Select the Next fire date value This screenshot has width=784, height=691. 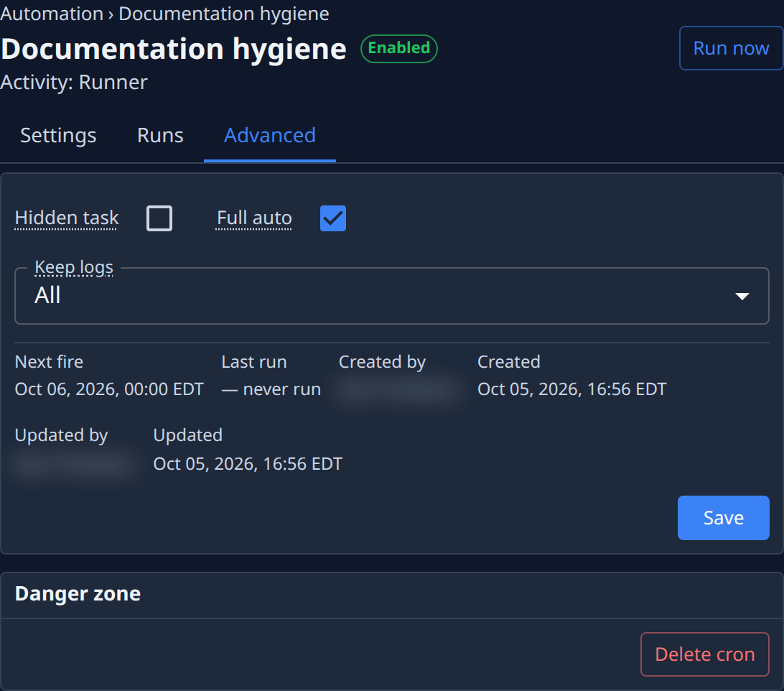coord(109,389)
